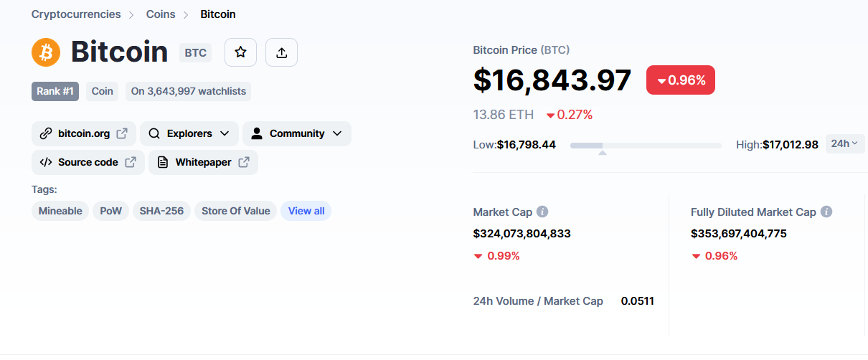The height and width of the screenshot is (360, 868).
Task: Click the $353,697,404,775 diluted cap value
Action: click(x=739, y=234)
